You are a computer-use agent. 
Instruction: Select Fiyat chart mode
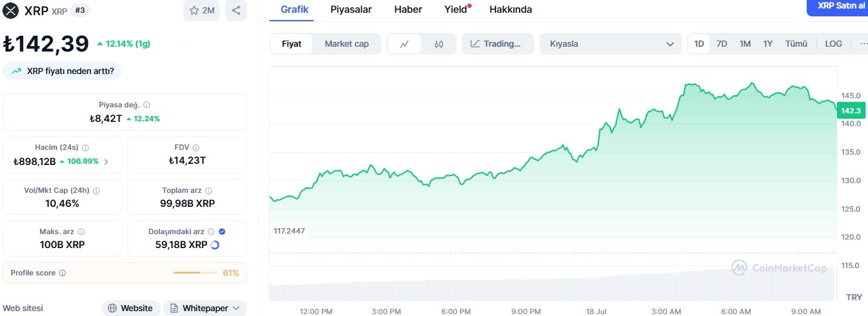pos(291,44)
